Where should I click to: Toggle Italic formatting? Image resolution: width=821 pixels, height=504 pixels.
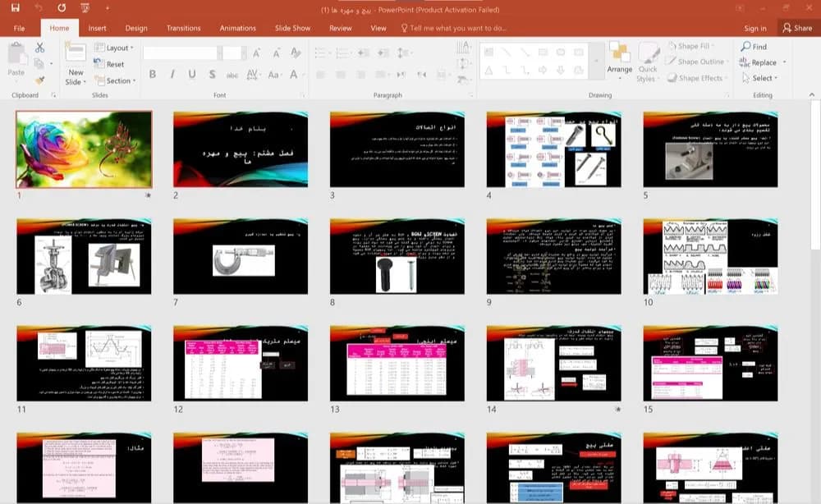172,75
